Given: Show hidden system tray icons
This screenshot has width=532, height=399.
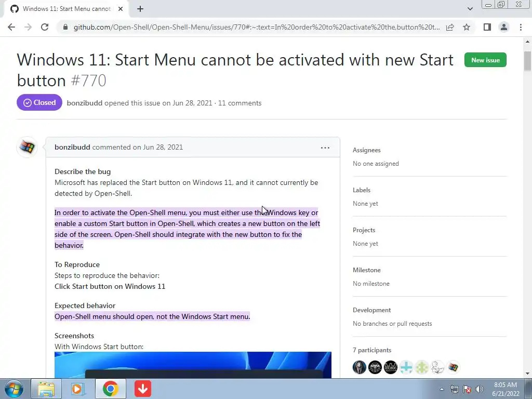Looking at the screenshot, I should 442,389.
